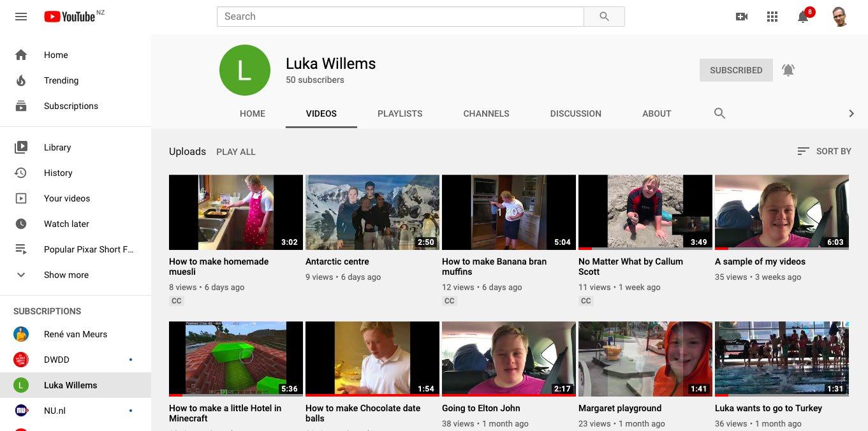Select the Videos tab
The height and width of the screenshot is (431, 868).
pos(321,113)
